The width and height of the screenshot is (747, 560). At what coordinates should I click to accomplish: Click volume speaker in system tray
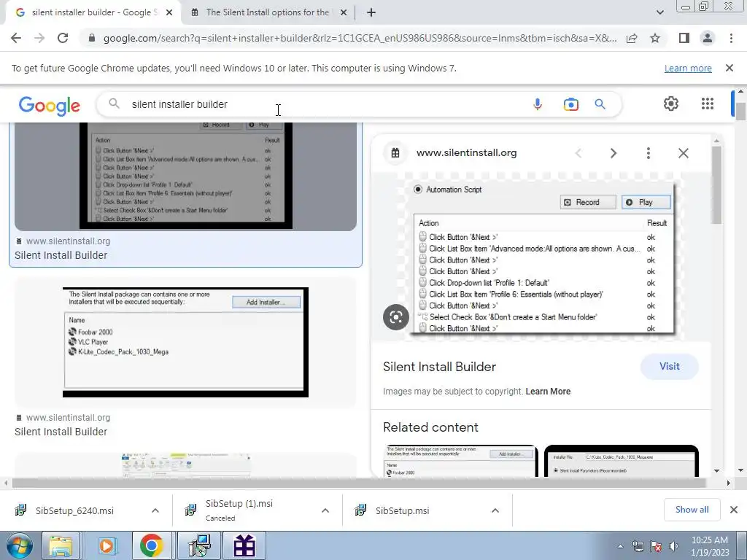pos(673,546)
